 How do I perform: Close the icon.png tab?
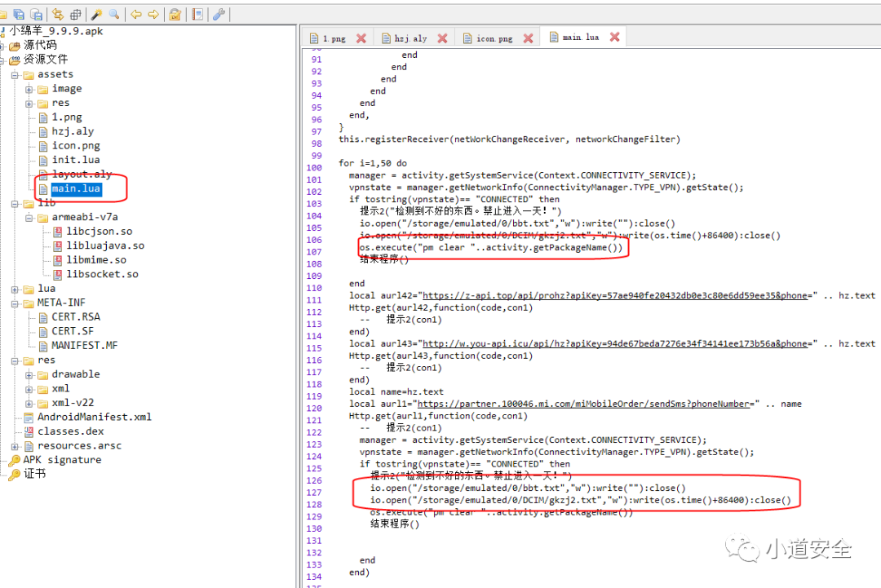coord(528,38)
